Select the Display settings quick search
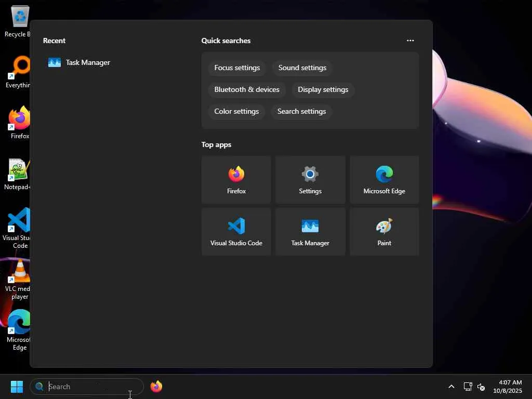This screenshot has height=399, width=532. [x=323, y=89]
